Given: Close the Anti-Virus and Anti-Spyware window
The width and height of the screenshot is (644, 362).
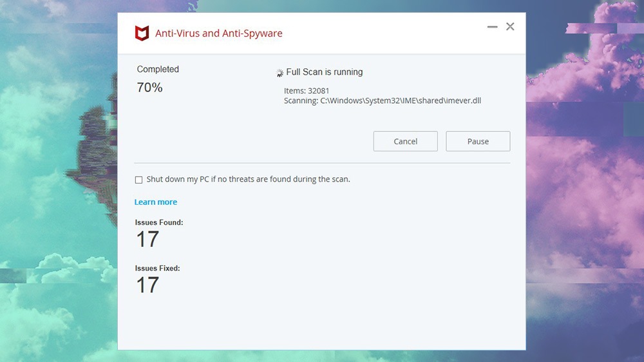Looking at the screenshot, I should coord(510,26).
